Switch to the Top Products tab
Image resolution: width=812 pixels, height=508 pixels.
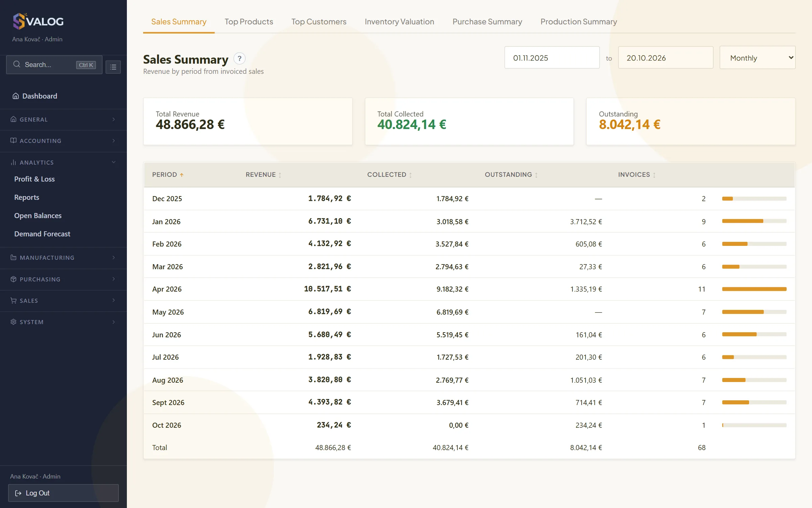click(x=249, y=22)
